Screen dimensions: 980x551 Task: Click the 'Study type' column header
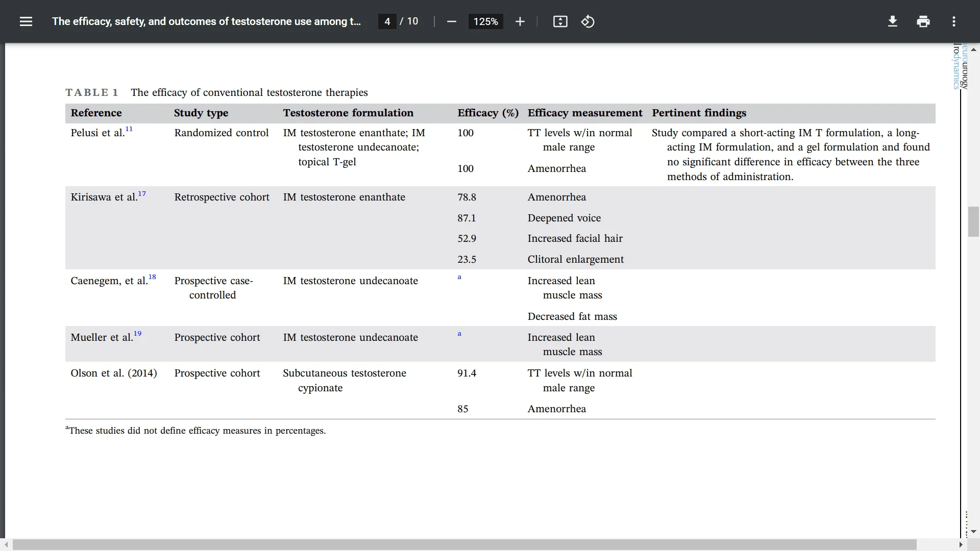(x=201, y=113)
